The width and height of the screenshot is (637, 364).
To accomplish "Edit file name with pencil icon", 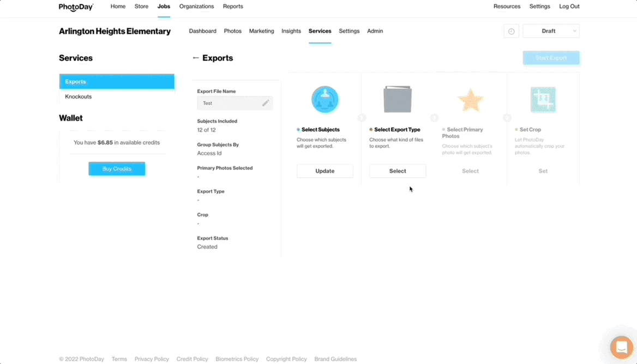I will click(266, 103).
